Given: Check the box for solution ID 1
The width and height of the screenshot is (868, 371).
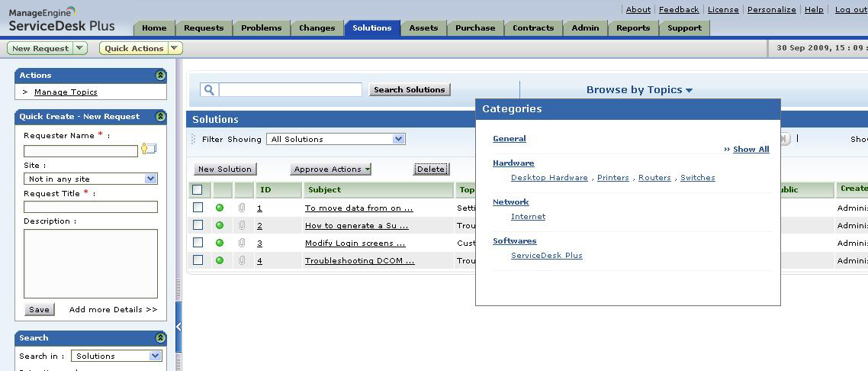Looking at the screenshot, I should (198, 207).
